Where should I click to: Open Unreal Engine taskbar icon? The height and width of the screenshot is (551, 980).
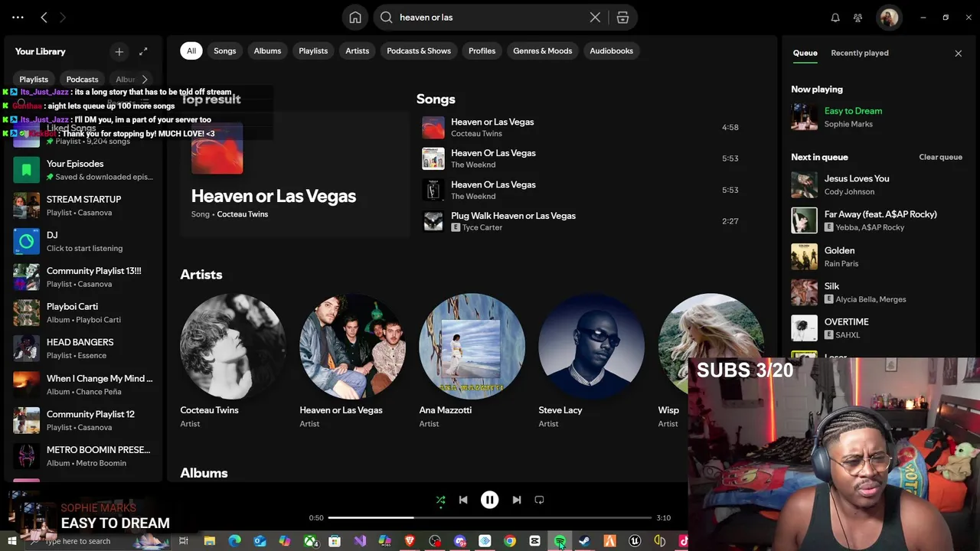tap(635, 541)
